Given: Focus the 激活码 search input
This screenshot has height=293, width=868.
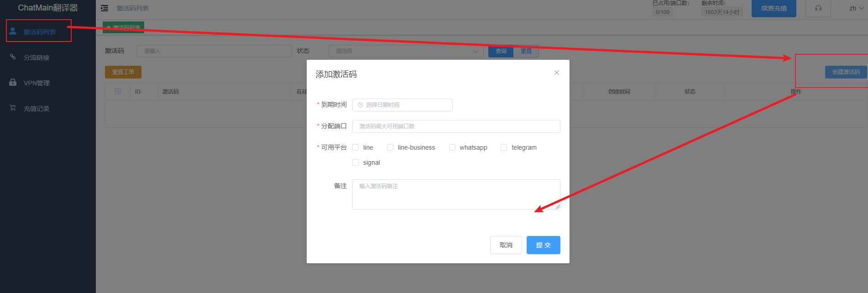Looking at the screenshot, I should [x=214, y=51].
